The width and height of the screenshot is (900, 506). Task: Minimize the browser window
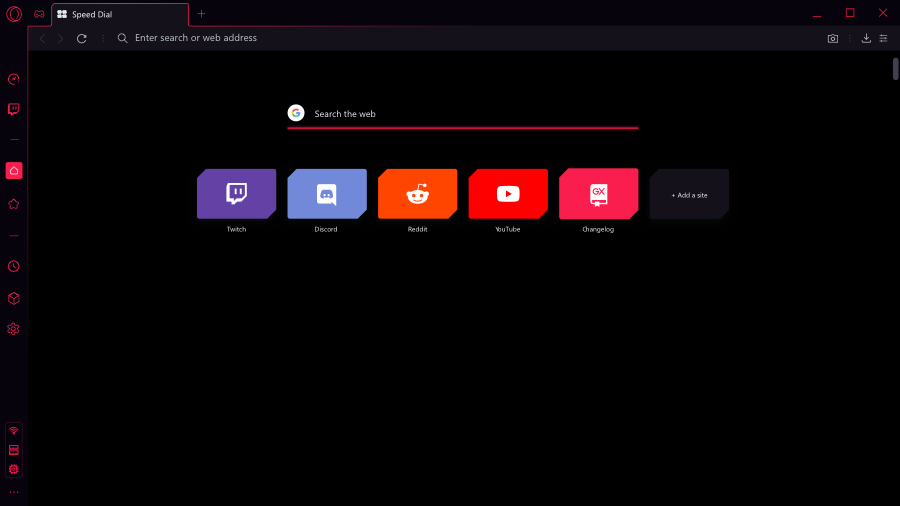pyautogui.click(x=817, y=14)
